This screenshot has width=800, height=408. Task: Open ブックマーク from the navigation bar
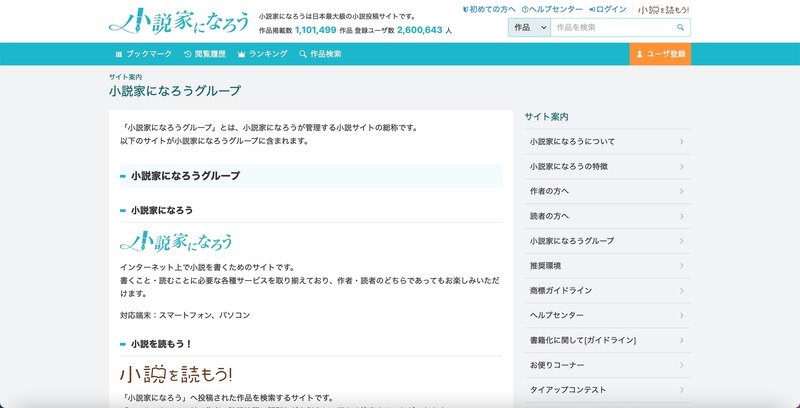pyautogui.click(x=143, y=54)
